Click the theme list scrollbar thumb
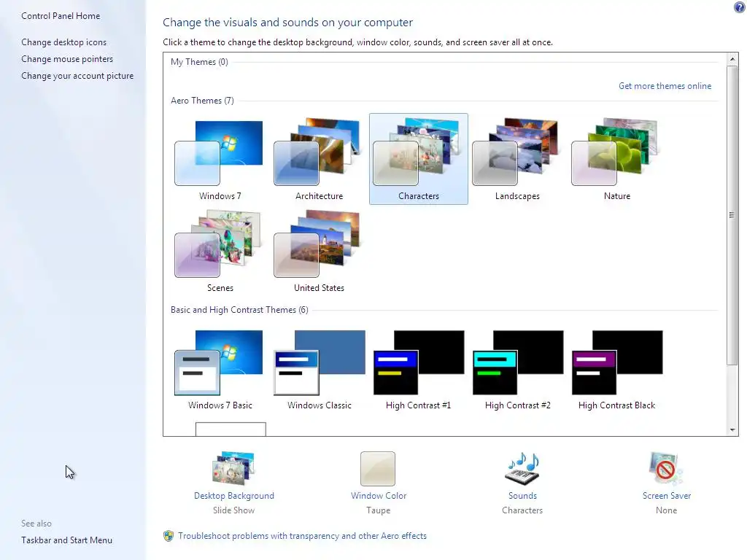This screenshot has width=747, height=560. (732, 215)
